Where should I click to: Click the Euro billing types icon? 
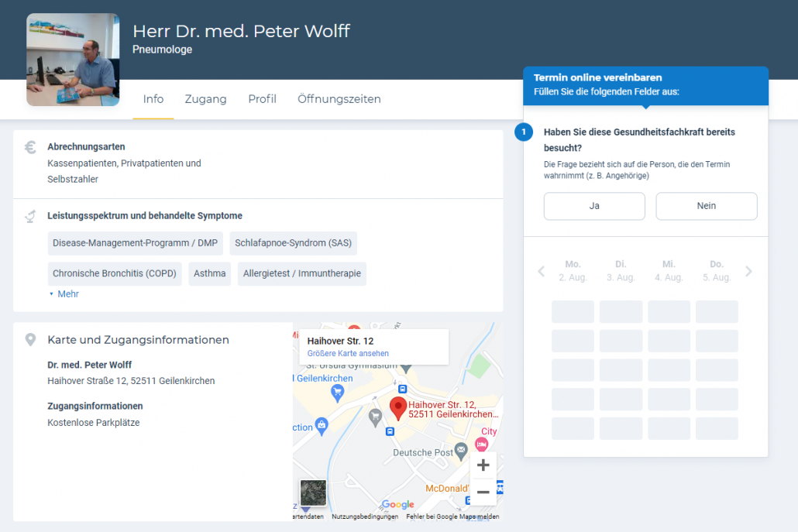pos(30,147)
